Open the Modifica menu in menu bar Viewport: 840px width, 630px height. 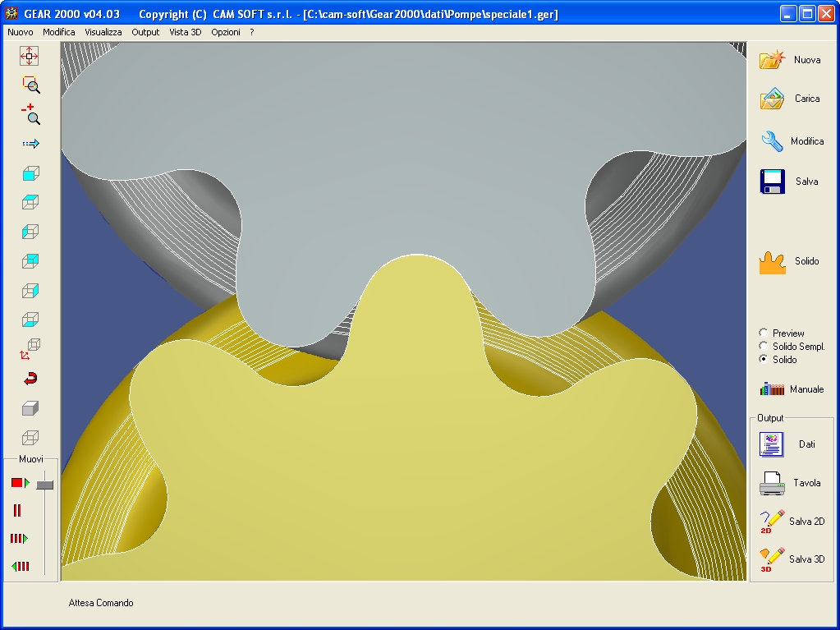59,32
